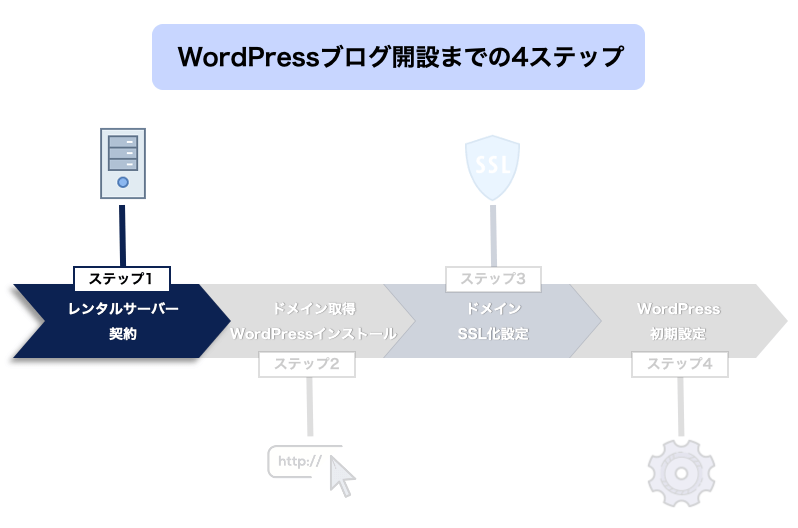Select the ステップ4 label box

click(680, 364)
